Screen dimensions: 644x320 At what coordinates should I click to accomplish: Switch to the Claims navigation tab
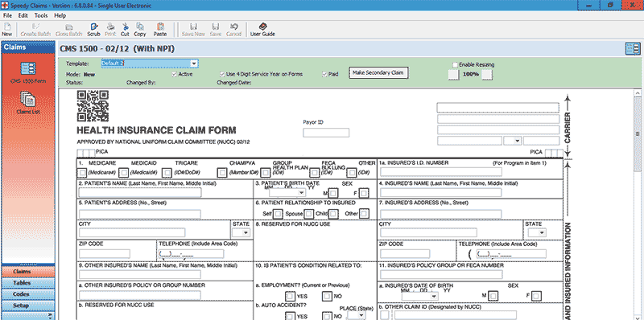[28, 272]
